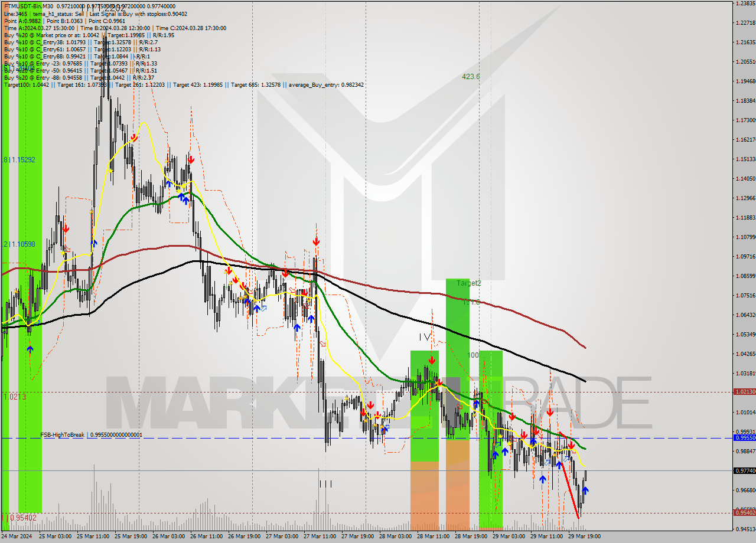Click the blue 0.99550 price tag
The image size is (756, 543).
(744, 437)
